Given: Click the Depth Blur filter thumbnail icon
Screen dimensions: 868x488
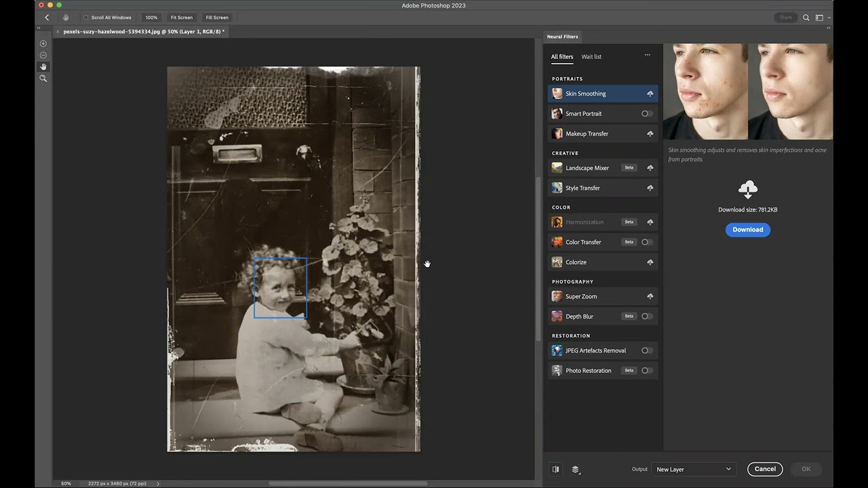Looking at the screenshot, I should (x=557, y=316).
